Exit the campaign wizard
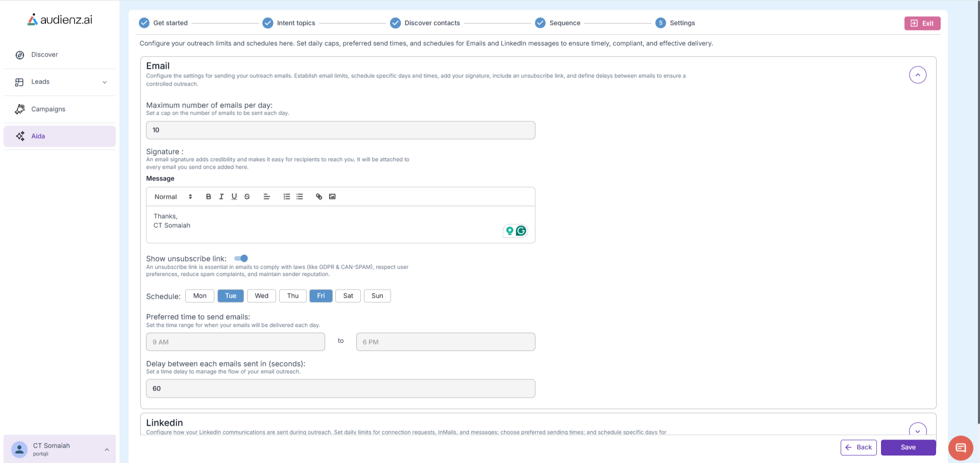This screenshot has height=463, width=980. click(x=922, y=23)
